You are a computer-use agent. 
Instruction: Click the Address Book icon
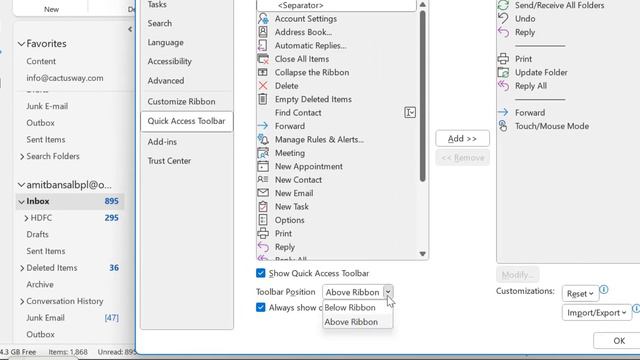pyautogui.click(x=263, y=32)
